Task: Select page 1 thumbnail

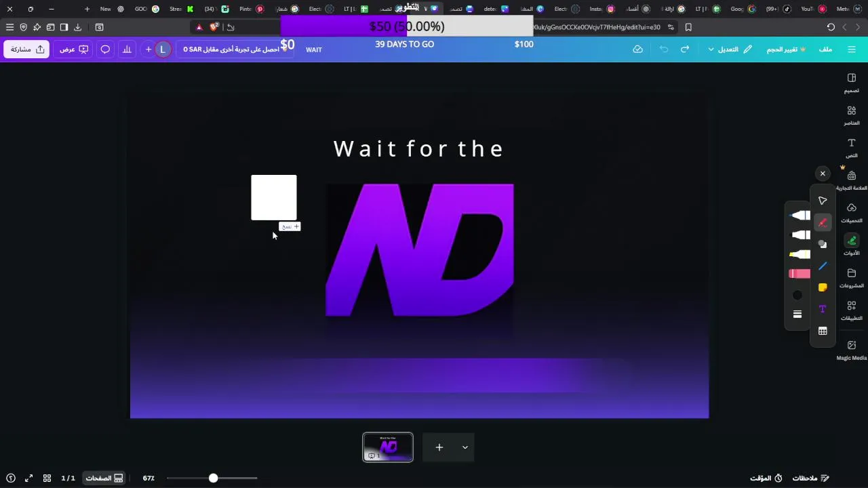Action: [x=388, y=447]
